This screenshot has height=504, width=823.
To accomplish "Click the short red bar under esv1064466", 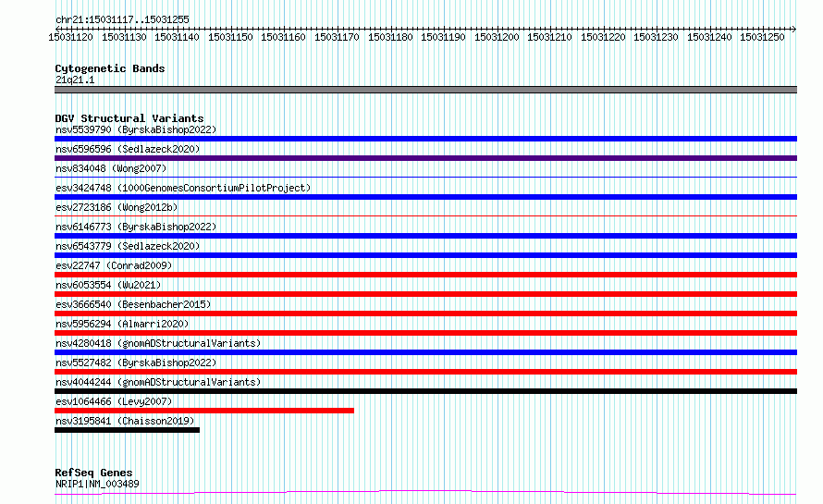I will (204, 411).
